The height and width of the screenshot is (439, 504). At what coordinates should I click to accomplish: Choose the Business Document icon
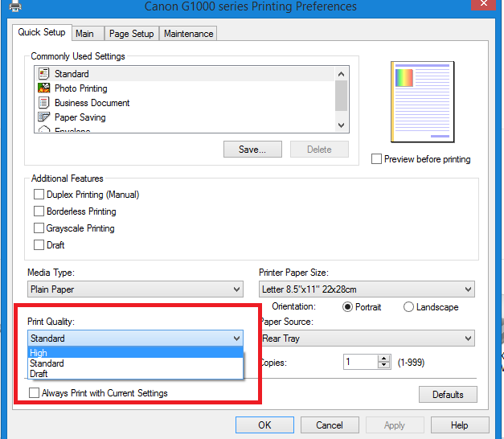click(x=44, y=103)
